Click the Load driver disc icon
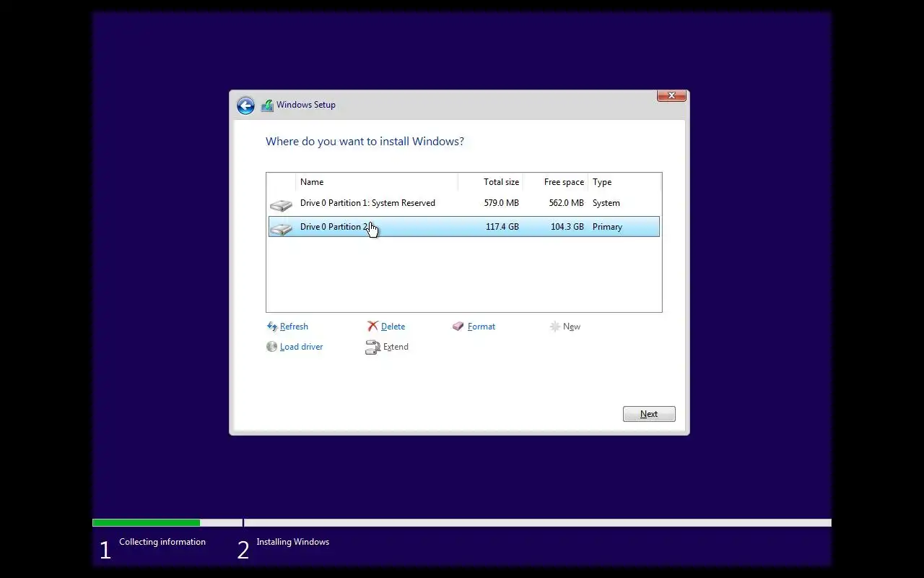This screenshot has height=578, width=924. [272, 347]
